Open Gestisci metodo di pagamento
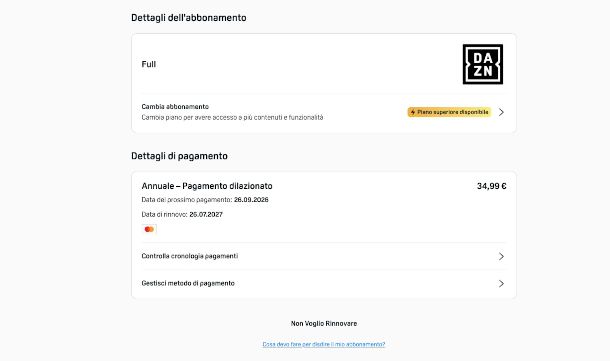Screen dimensions: 610x361 click(324, 284)
